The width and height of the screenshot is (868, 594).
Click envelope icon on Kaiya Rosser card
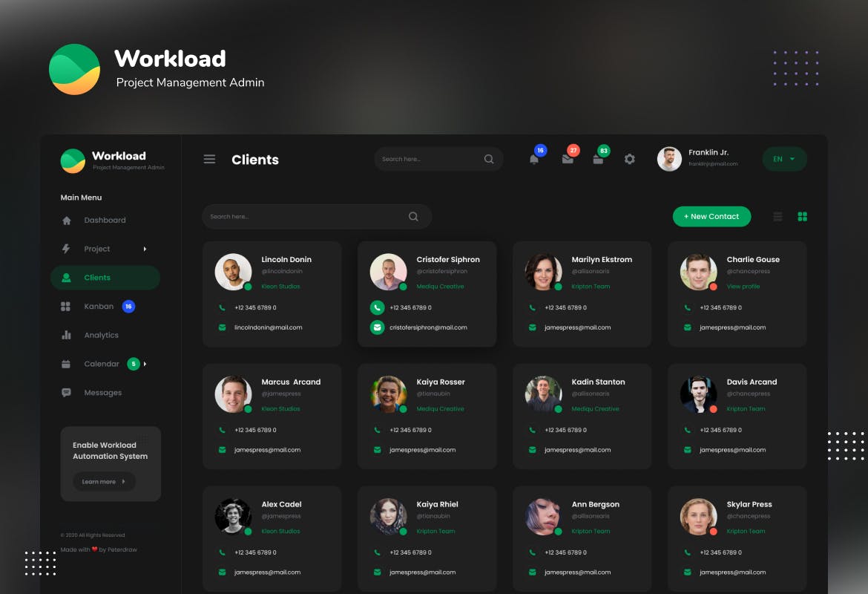[x=377, y=450]
